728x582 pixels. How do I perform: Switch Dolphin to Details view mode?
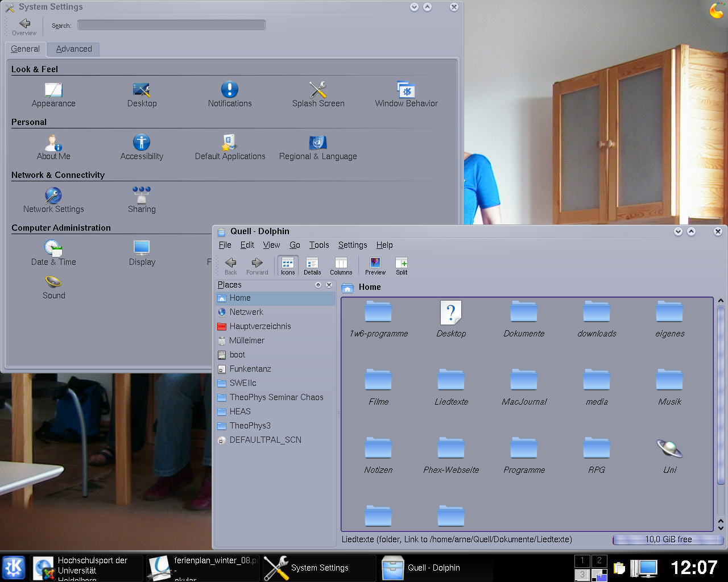312,265
